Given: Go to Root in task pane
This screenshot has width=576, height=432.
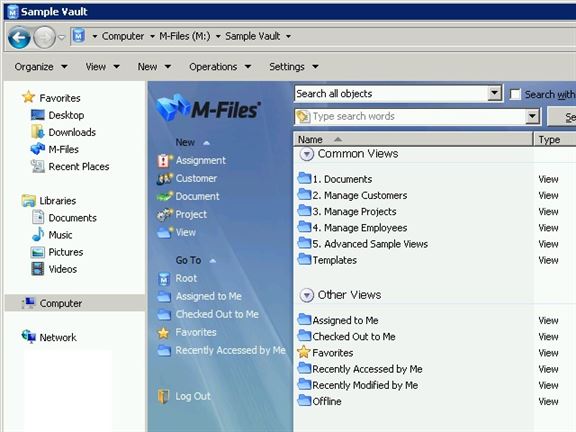Looking at the screenshot, I should [177, 278].
